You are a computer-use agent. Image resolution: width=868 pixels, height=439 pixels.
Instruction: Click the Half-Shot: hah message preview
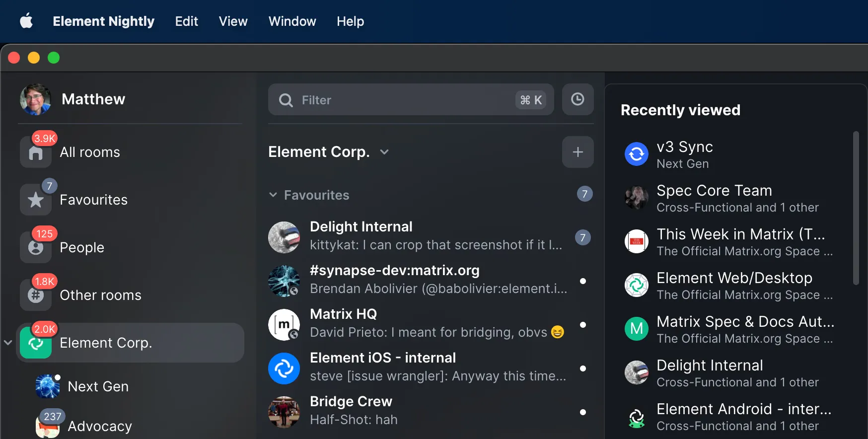click(x=354, y=420)
